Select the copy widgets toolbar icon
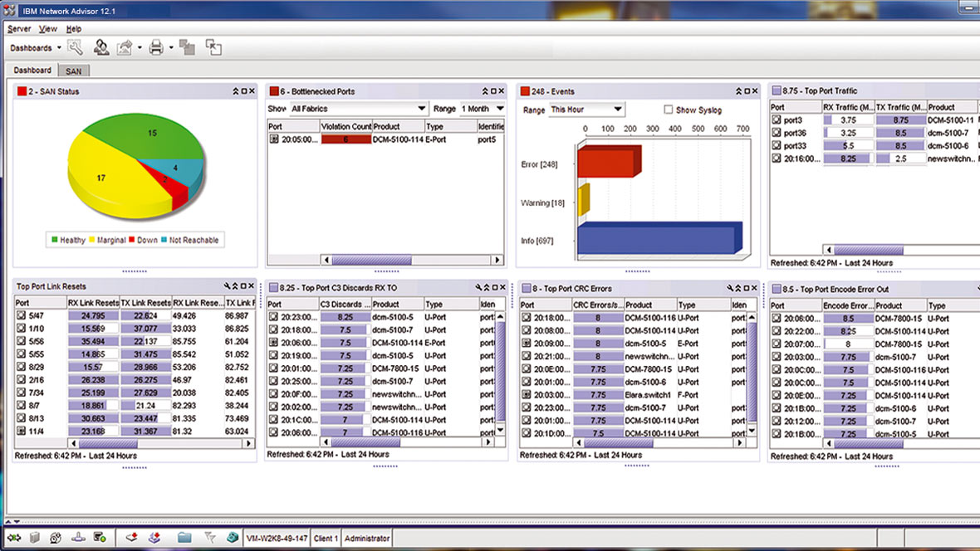The height and width of the screenshot is (551, 980). 188,47
